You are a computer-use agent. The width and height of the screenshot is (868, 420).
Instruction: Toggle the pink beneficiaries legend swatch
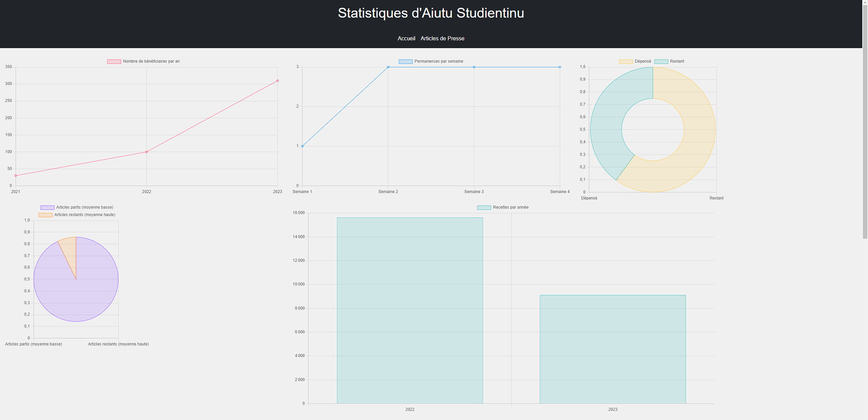point(114,61)
